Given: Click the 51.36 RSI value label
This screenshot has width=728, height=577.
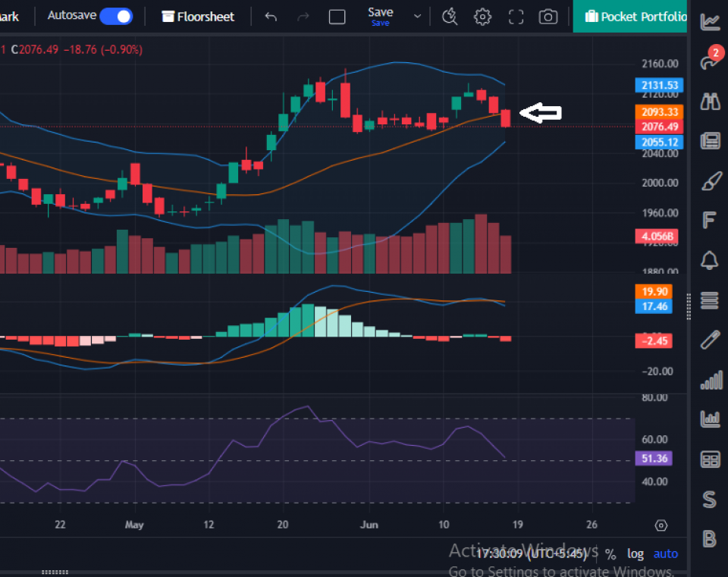Looking at the screenshot, I should pyautogui.click(x=654, y=459).
